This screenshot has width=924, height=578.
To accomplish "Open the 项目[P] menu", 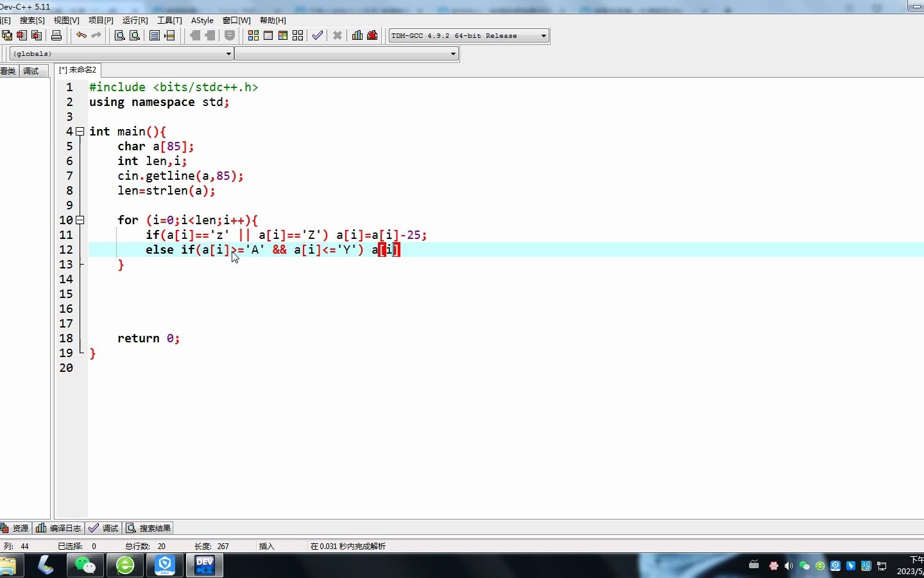I will pos(101,21).
